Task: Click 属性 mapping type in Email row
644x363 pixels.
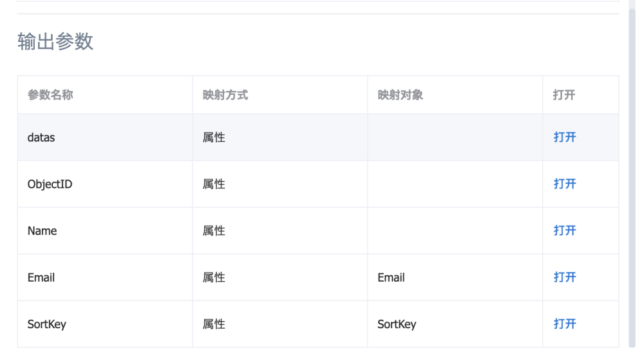Action: [214, 277]
